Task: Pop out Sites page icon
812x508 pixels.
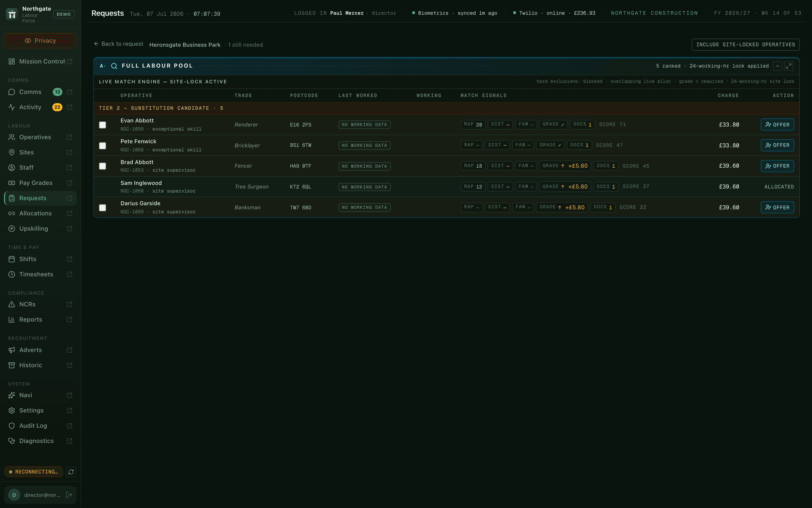Action: (70, 153)
